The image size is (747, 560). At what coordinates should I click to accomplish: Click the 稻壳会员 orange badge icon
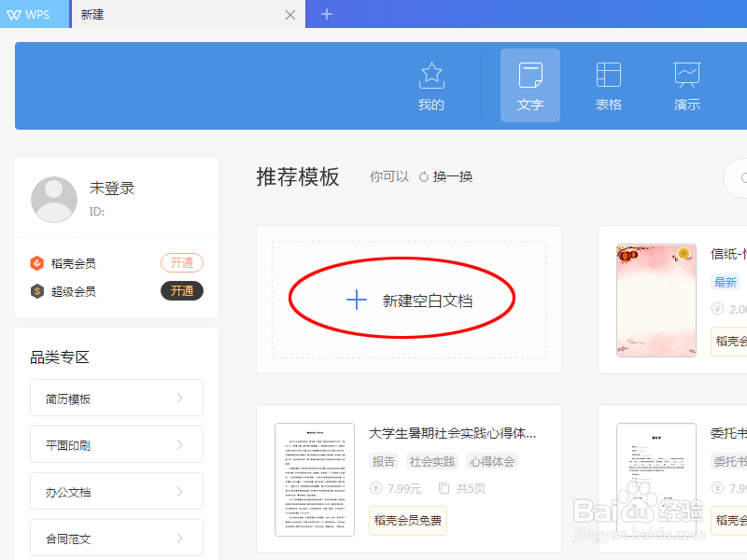click(x=37, y=263)
